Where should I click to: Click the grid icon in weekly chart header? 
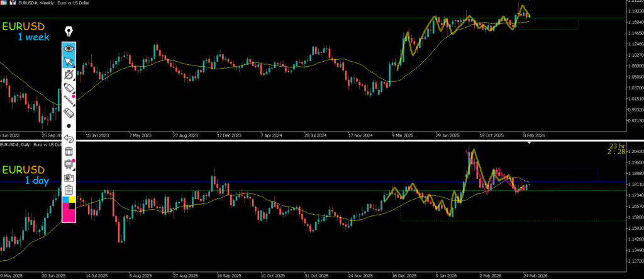coord(4,3)
